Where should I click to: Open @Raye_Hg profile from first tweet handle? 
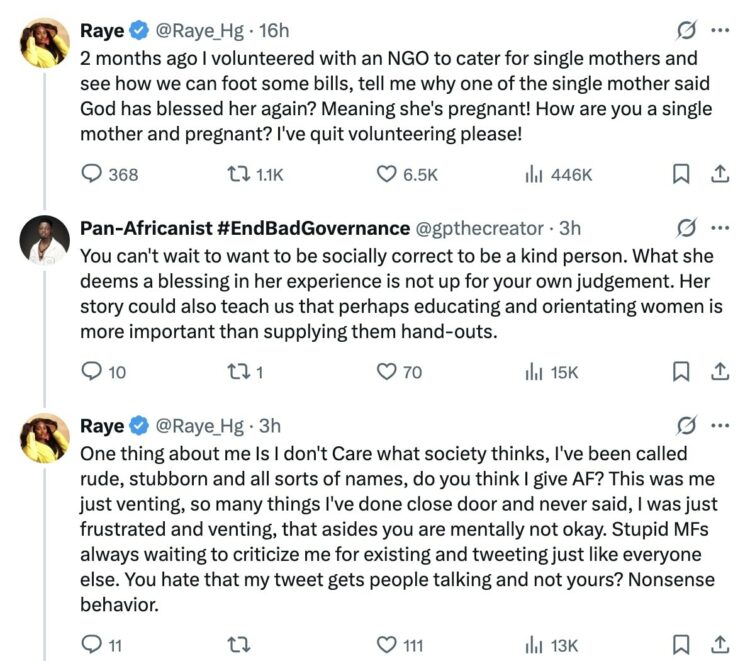click(201, 31)
